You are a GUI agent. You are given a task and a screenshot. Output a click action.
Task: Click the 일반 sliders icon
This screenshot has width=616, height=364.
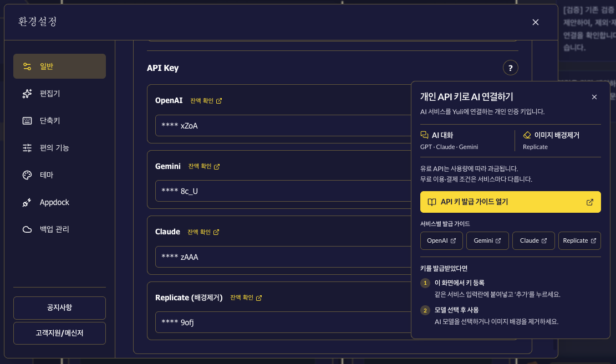[27, 66]
